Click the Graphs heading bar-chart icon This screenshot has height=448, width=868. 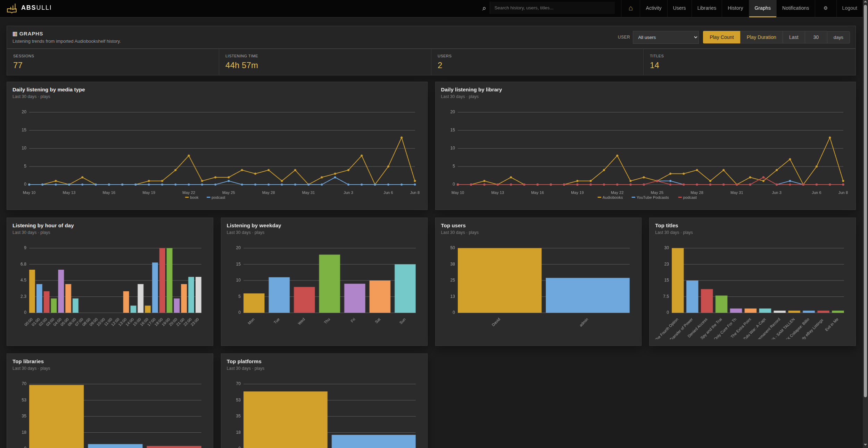tap(15, 34)
